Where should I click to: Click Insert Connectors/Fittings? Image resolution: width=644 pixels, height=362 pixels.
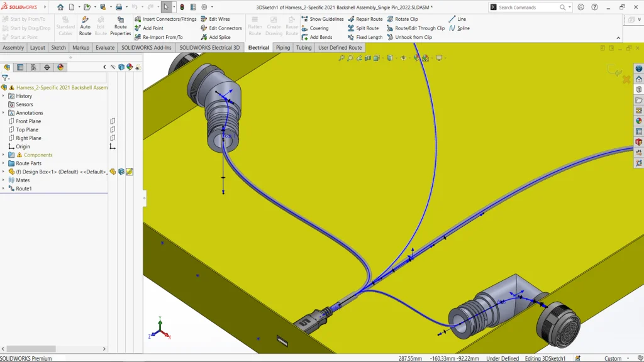[165, 19]
